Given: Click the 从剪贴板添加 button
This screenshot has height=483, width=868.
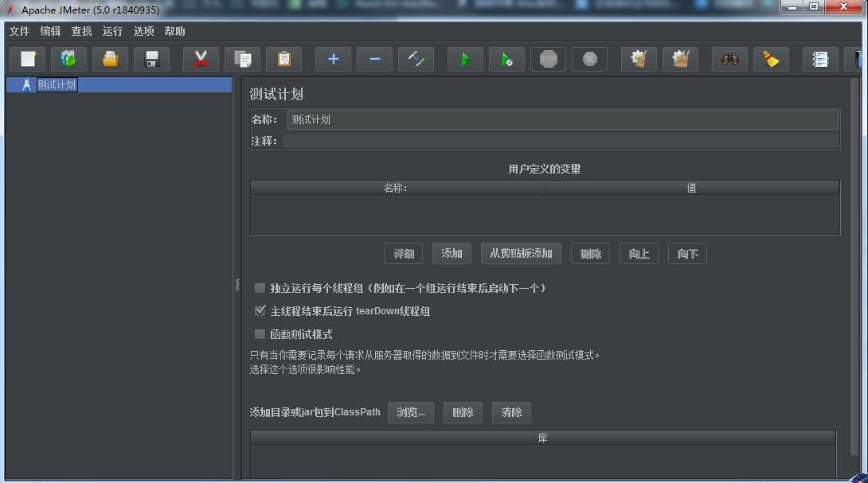Looking at the screenshot, I should click(521, 253).
